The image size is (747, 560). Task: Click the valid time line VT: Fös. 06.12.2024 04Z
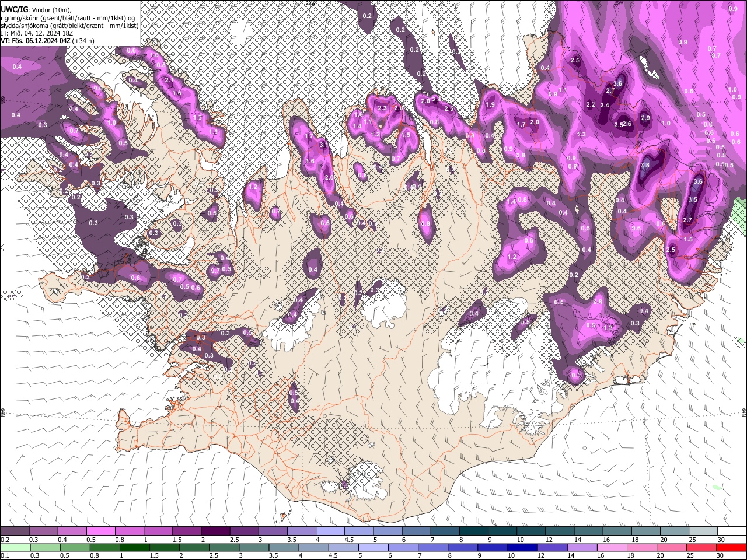(x=35, y=41)
